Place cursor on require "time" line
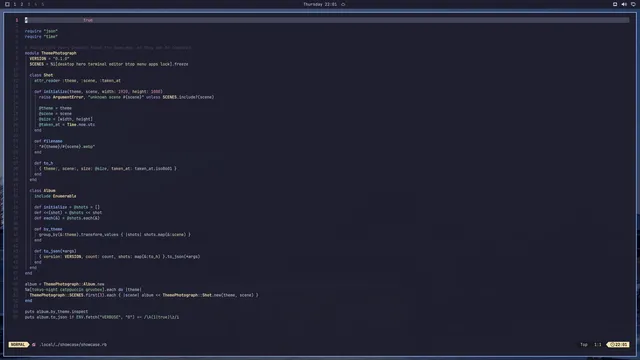Image resolution: width=640 pixels, height=360 pixels. (41, 36)
